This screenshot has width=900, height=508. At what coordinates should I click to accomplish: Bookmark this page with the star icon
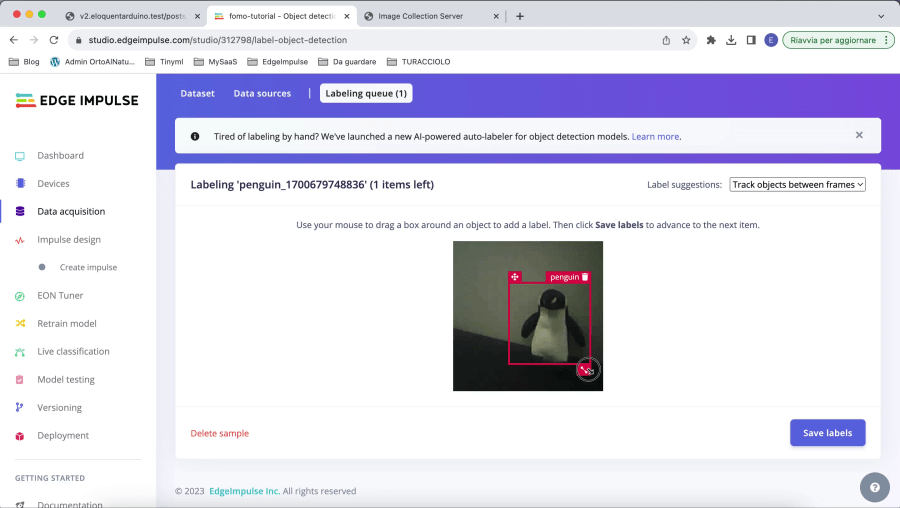click(x=686, y=40)
